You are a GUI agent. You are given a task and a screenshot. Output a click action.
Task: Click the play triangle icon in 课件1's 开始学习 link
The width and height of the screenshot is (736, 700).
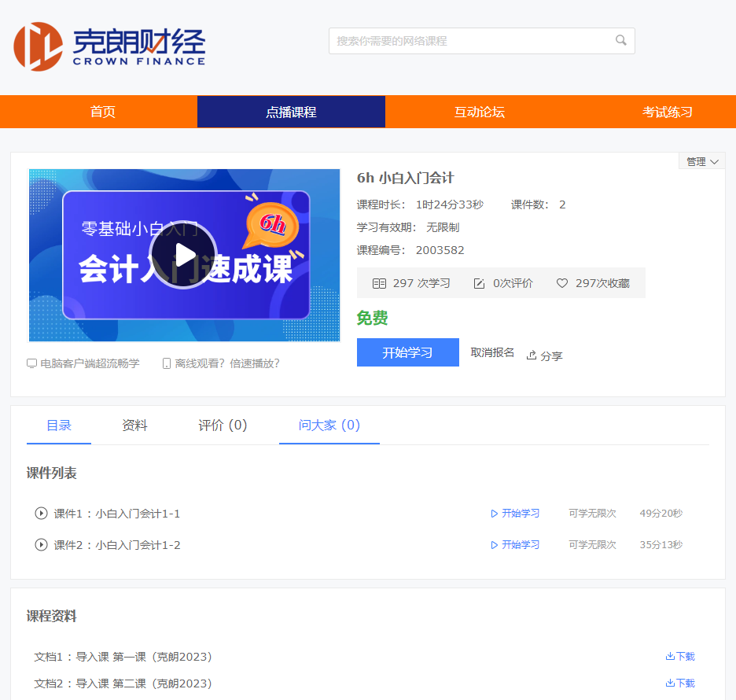pos(495,514)
